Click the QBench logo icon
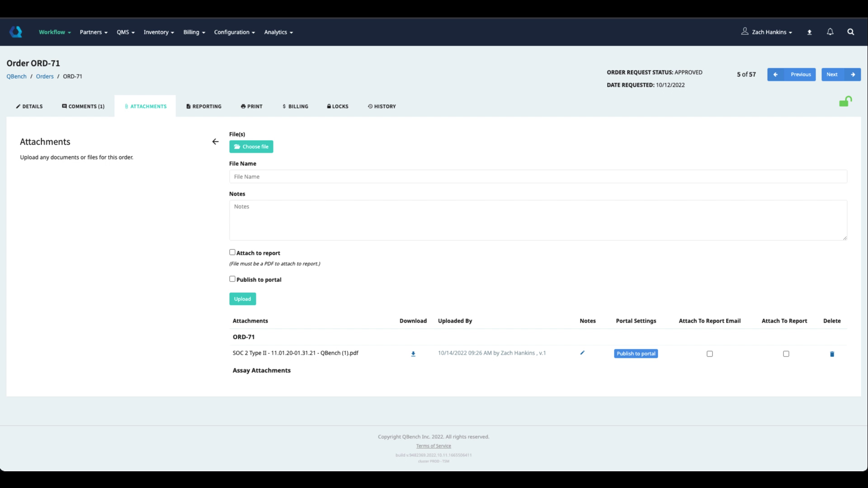This screenshot has height=488, width=868. (16, 32)
